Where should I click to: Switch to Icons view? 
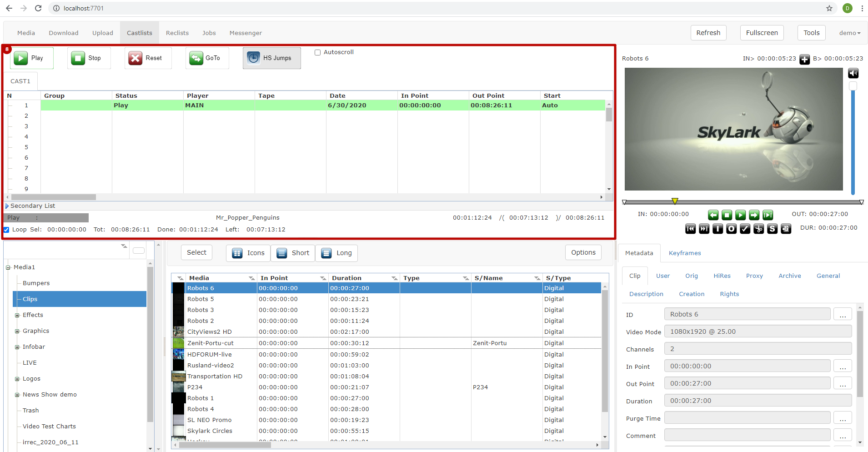[248, 253]
